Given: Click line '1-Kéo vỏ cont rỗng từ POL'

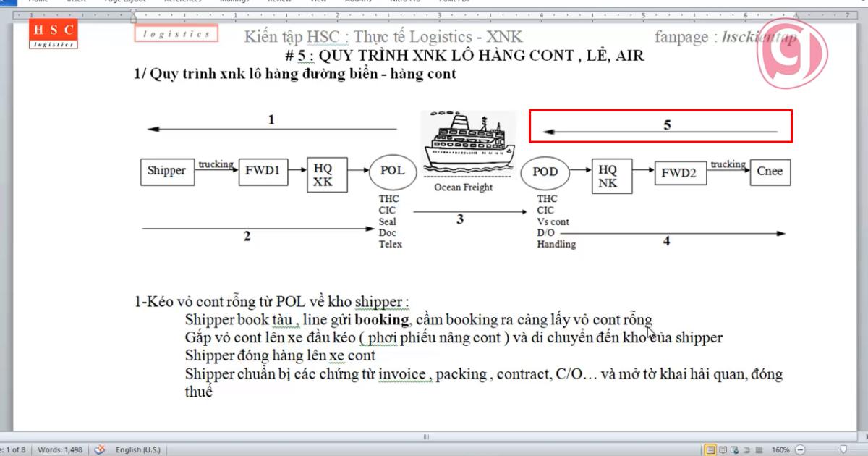Looking at the screenshot, I should (x=272, y=302).
